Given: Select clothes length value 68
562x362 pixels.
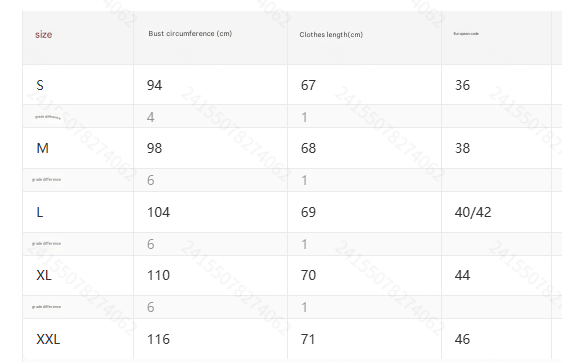Looking at the screenshot, I should point(308,148).
